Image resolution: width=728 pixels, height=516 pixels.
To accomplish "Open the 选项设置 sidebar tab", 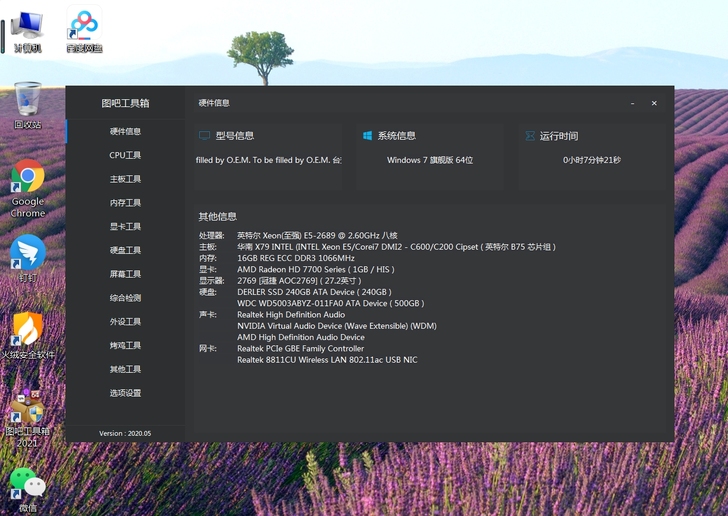I will 125,393.
